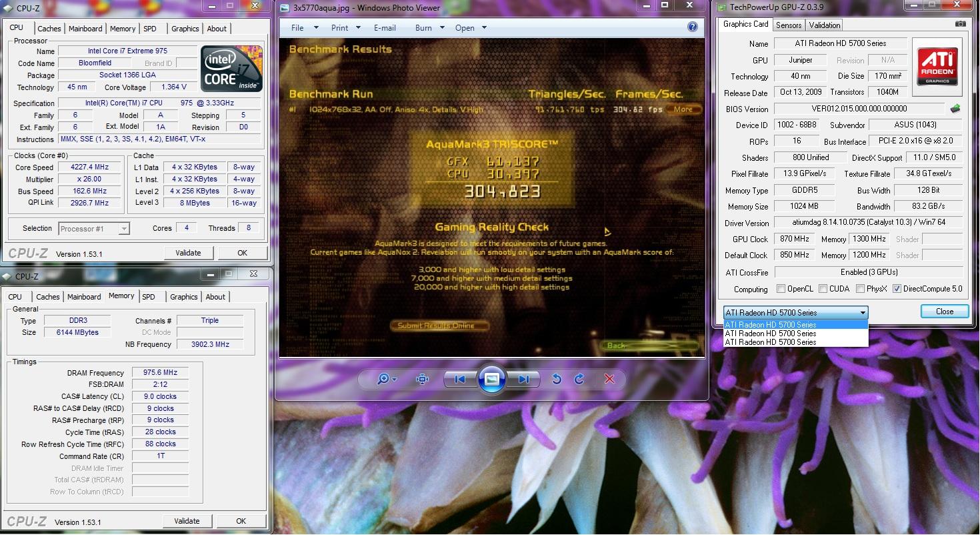Click CAS# Latency 9.0 clocks value

[x=160, y=396]
